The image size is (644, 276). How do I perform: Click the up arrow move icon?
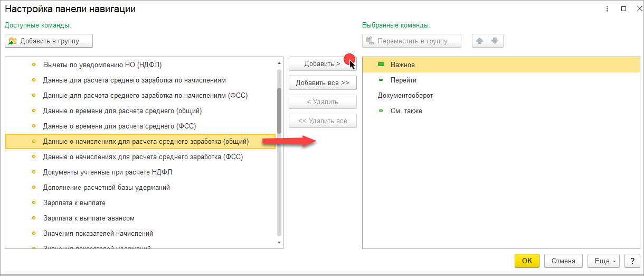point(479,41)
